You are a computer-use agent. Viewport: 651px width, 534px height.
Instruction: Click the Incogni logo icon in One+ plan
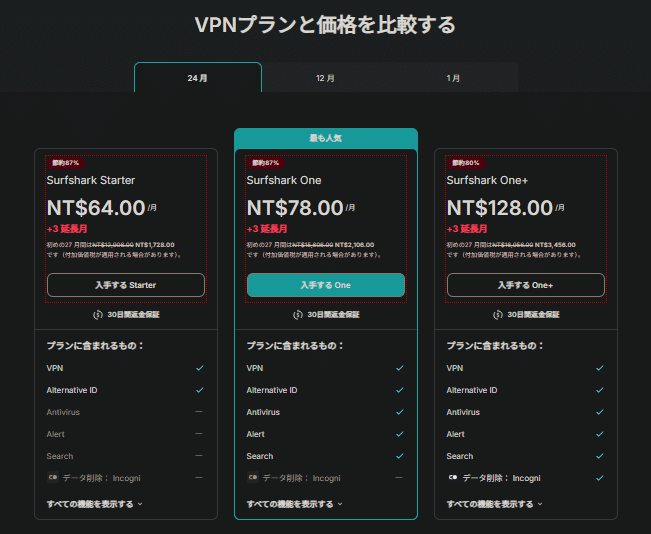click(x=453, y=478)
